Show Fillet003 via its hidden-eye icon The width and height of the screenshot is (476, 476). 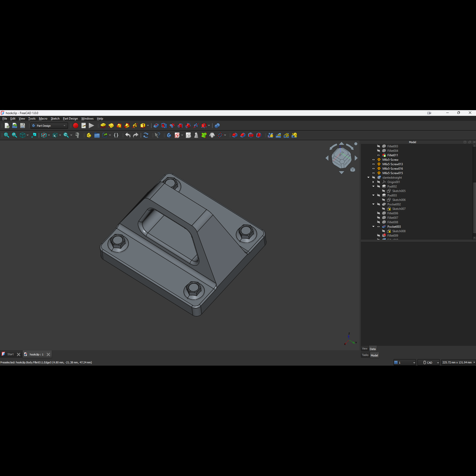coord(379,146)
